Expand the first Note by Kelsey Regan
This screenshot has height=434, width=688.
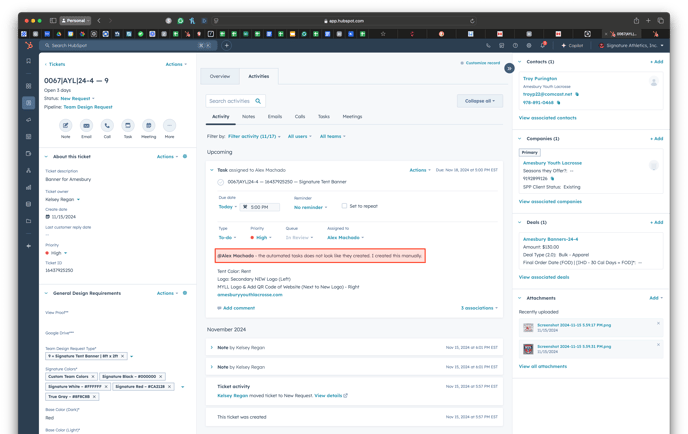pos(210,348)
